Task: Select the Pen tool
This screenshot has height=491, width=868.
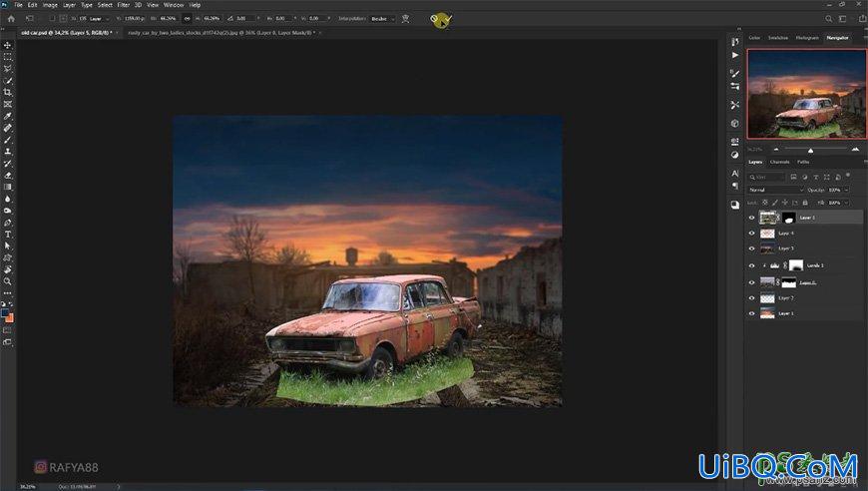Action: click(x=8, y=223)
